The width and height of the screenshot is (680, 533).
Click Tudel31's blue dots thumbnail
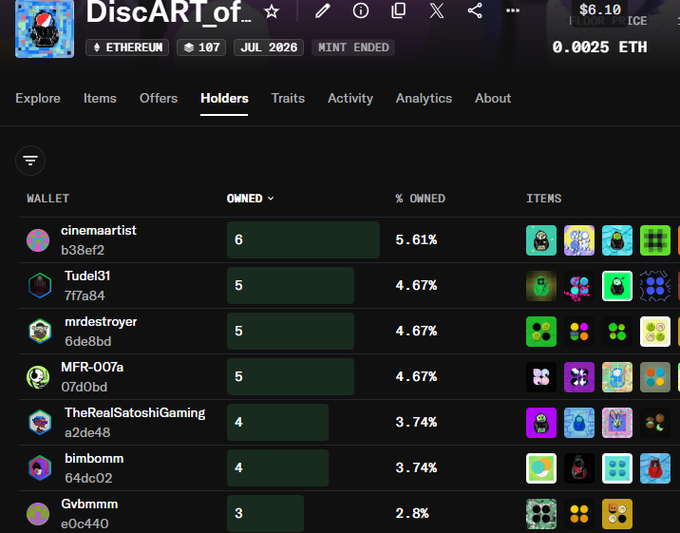point(655,286)
